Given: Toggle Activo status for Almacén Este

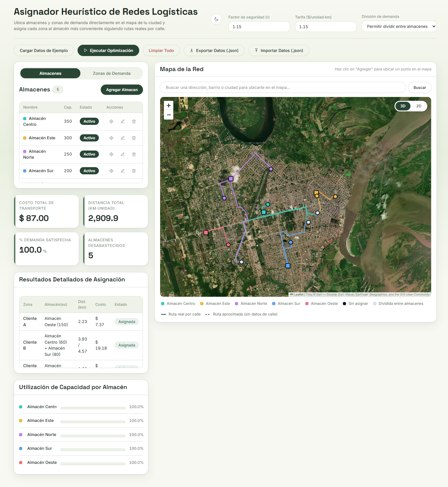Looking at the screenshot, I should 89,138.
